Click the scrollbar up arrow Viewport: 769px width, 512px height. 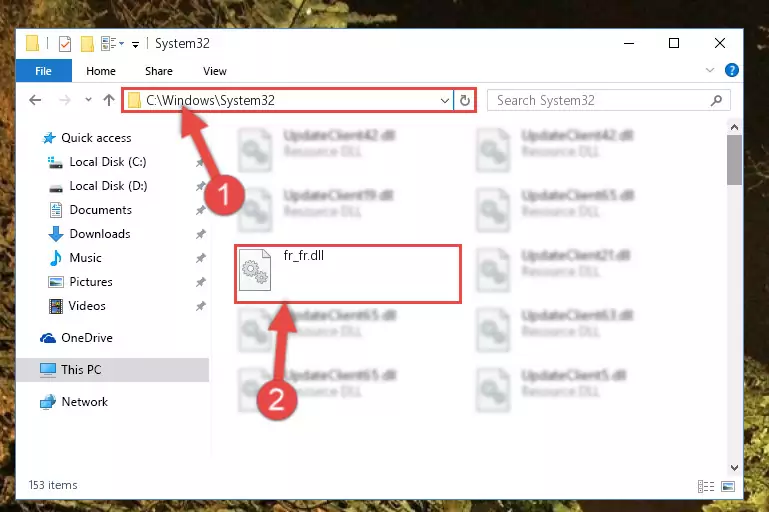[734, 128]
